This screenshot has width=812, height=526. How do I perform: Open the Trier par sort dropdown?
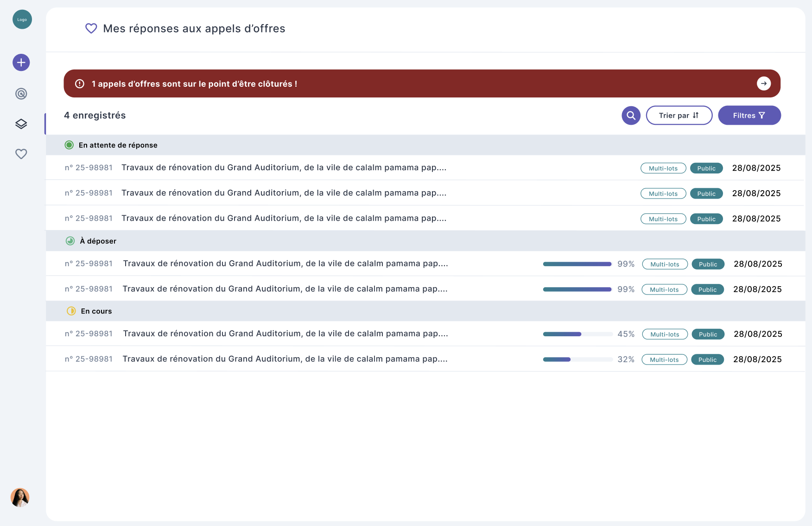[x=679, y=115]
